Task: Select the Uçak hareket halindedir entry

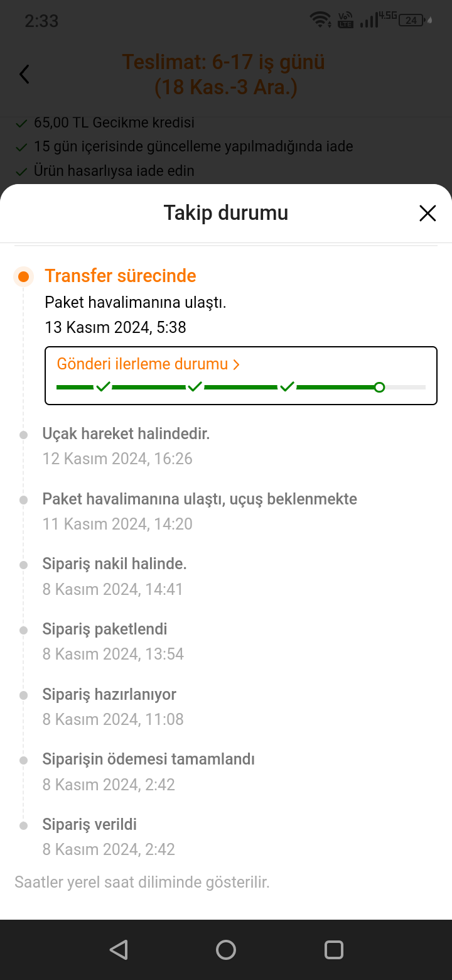Action: (x=126, y=433)
